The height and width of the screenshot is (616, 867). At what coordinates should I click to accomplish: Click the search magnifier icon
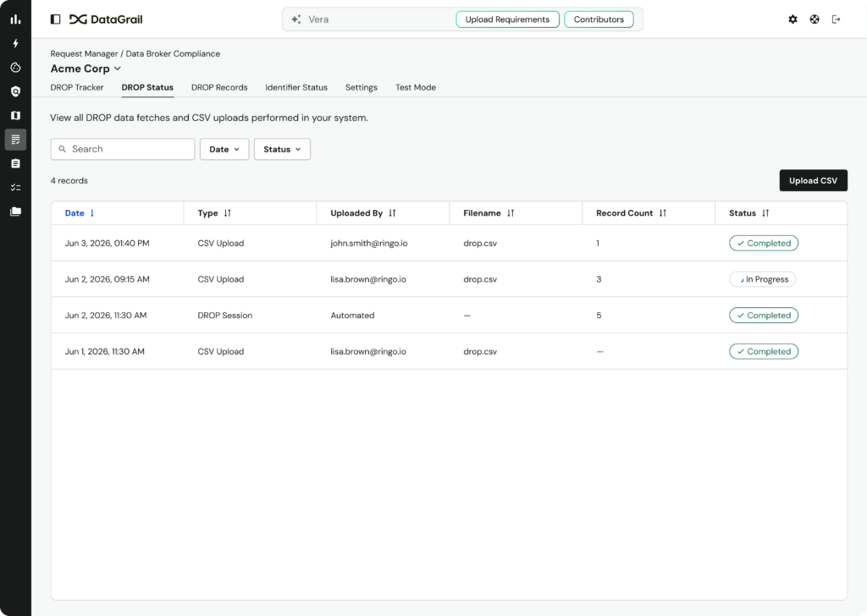click(63, 149)
